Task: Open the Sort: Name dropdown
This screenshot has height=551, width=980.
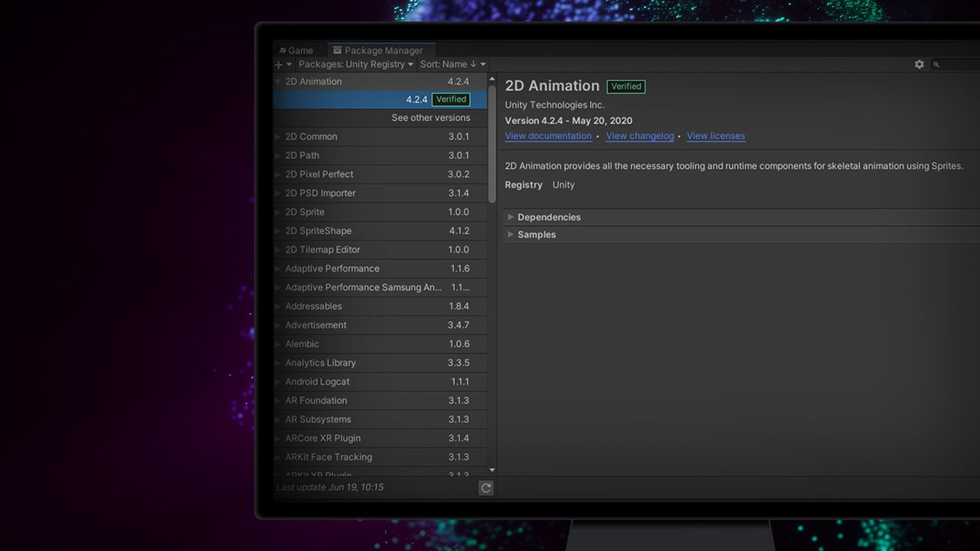Action: point(448,64)
